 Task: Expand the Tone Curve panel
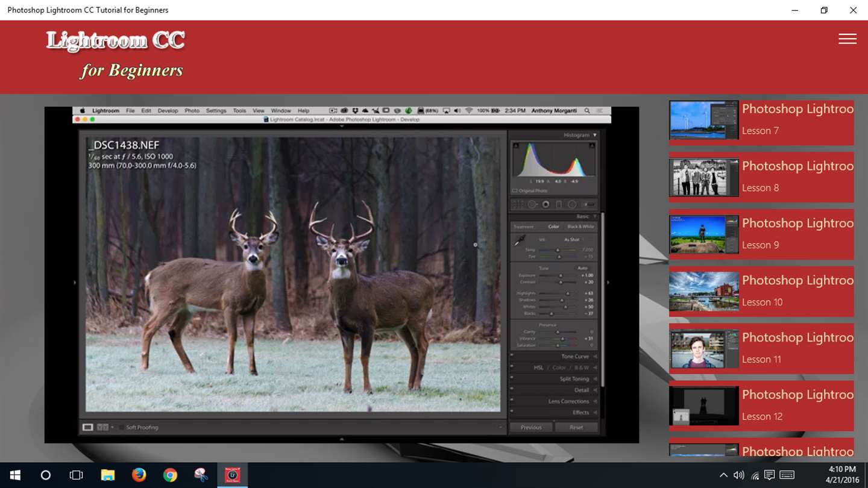coord(595,357)
